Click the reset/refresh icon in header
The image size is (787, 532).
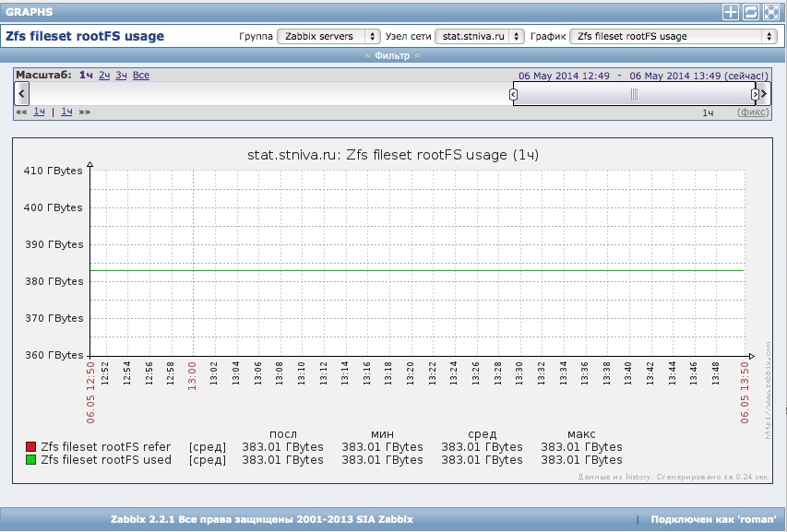751,12
